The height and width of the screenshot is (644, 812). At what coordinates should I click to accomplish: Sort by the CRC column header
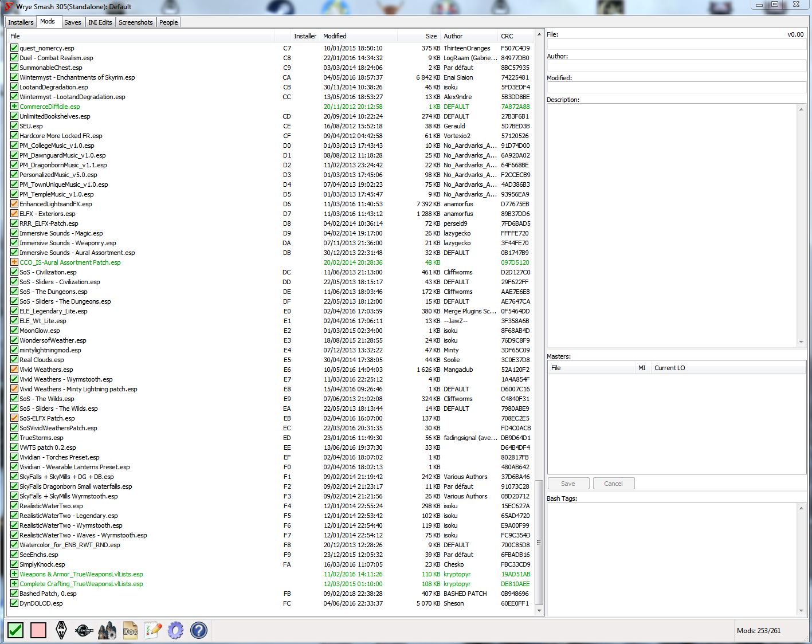click(516, 36)
